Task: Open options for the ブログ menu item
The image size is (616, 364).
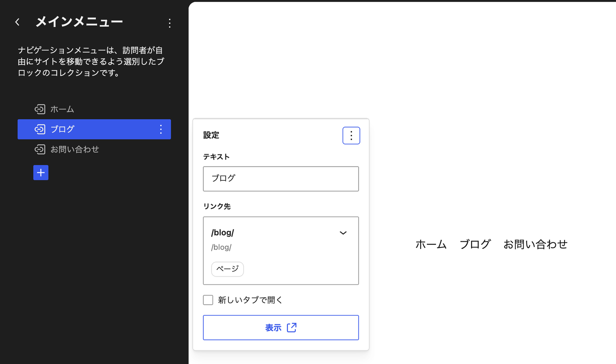Action: pyautogui.click(x=161, y=129)
